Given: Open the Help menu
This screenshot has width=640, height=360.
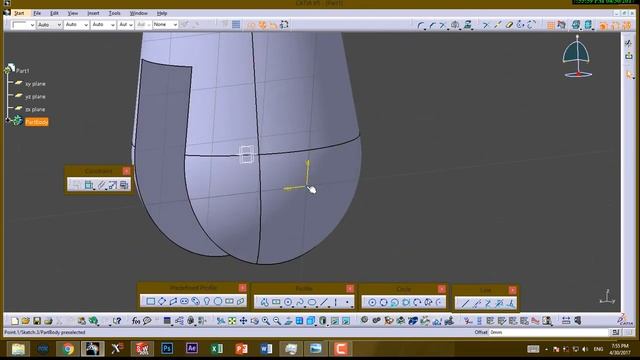Looking at the screenshot, I should point(162,13).
